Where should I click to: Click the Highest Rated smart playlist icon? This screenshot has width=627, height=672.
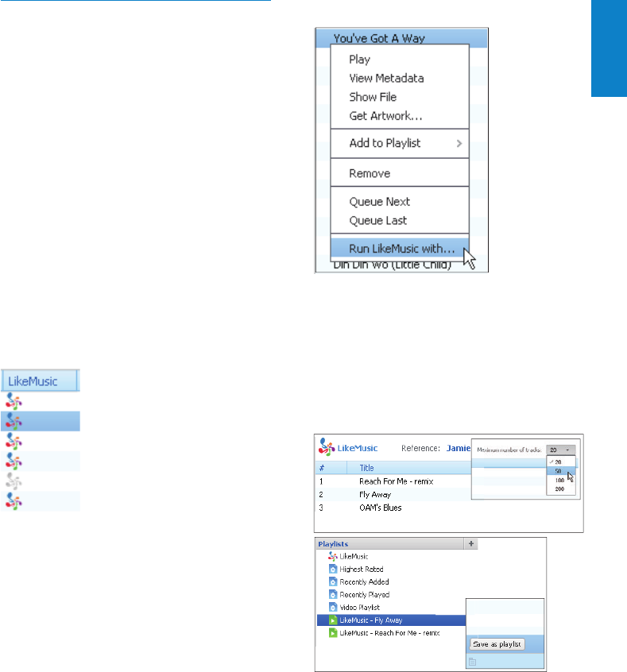click(333, 570)
